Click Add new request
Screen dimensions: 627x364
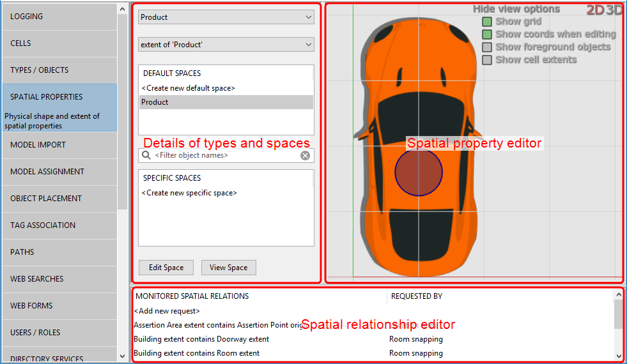tap(167, 311)
